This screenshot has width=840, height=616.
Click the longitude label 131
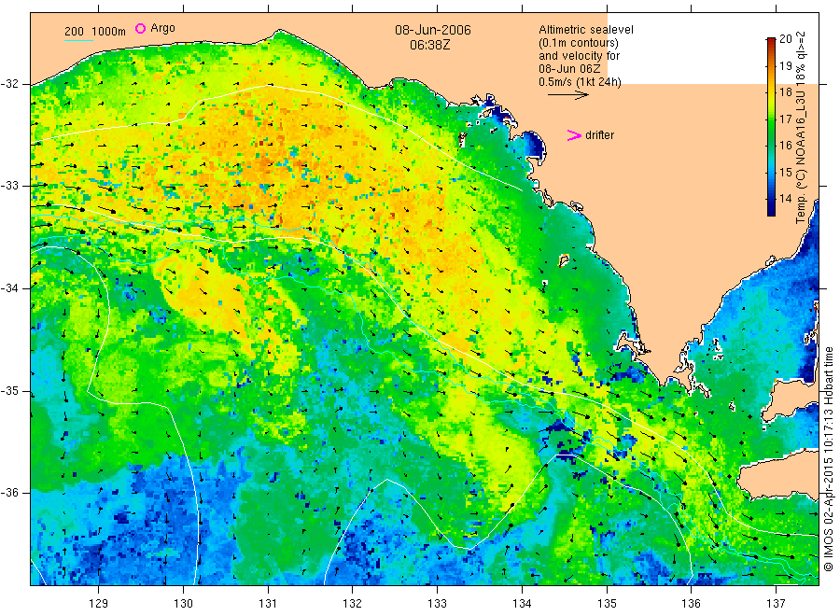tap(268, 604)
